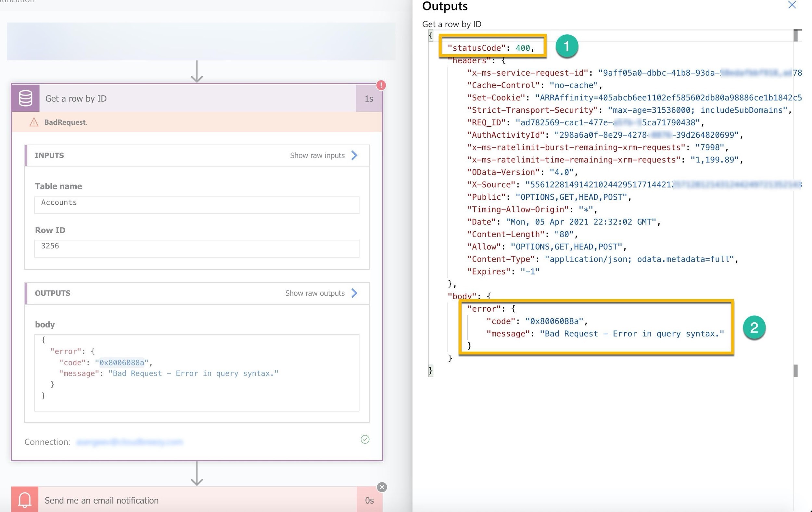
Task: Click the Get a row by ID subtitle in Outputs
Action: [451, 24]
